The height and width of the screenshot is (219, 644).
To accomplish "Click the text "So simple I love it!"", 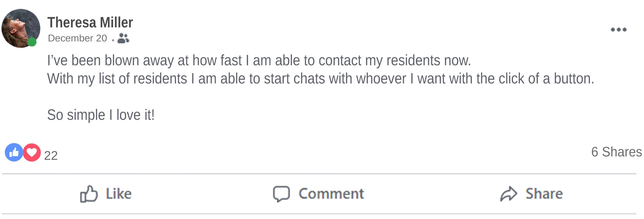I will (x=101, y=115).
